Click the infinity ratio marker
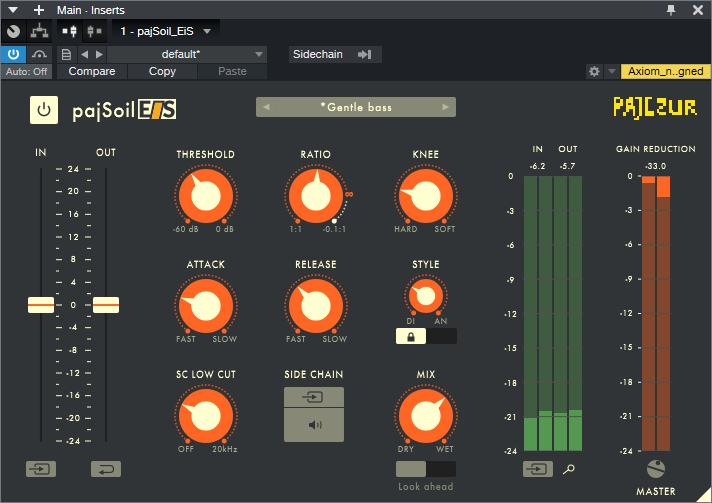The width and height of the screenshot is (712, 503). (x=349, y=194)
